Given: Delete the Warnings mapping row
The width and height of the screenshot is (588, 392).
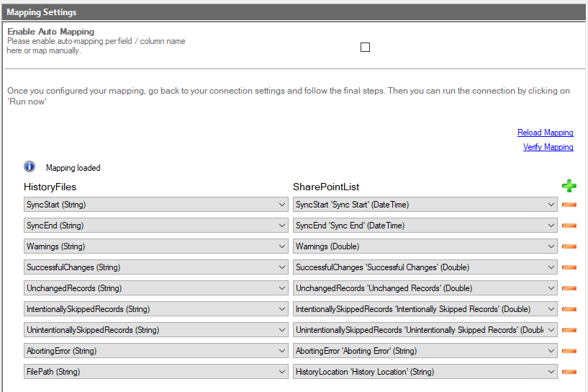Looking at the screenshot, I should [569, 247].
